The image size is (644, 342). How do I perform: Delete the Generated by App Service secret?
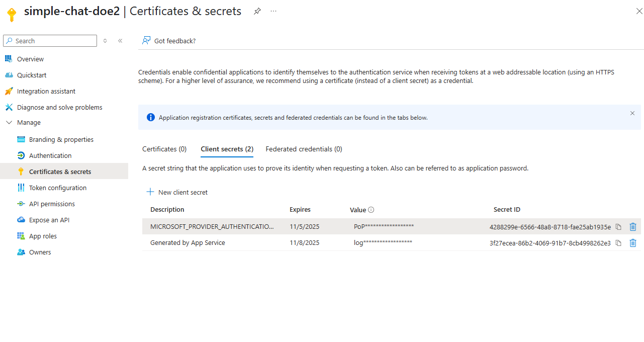click(633, 242)
